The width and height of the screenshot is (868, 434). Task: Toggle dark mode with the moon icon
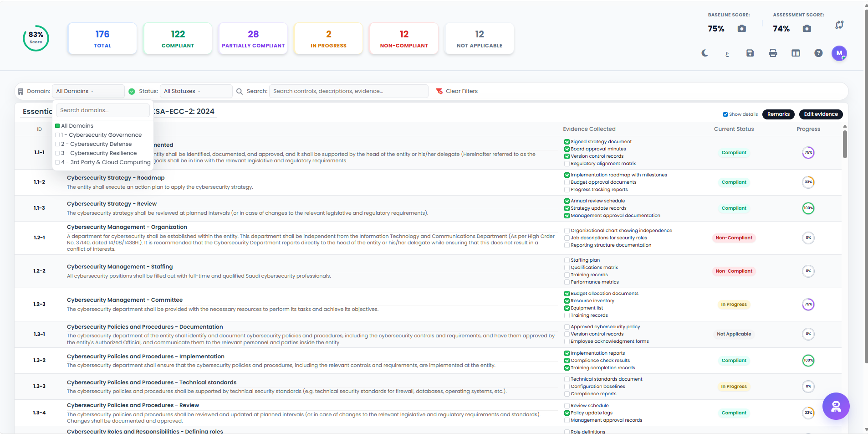coord(705,53)
